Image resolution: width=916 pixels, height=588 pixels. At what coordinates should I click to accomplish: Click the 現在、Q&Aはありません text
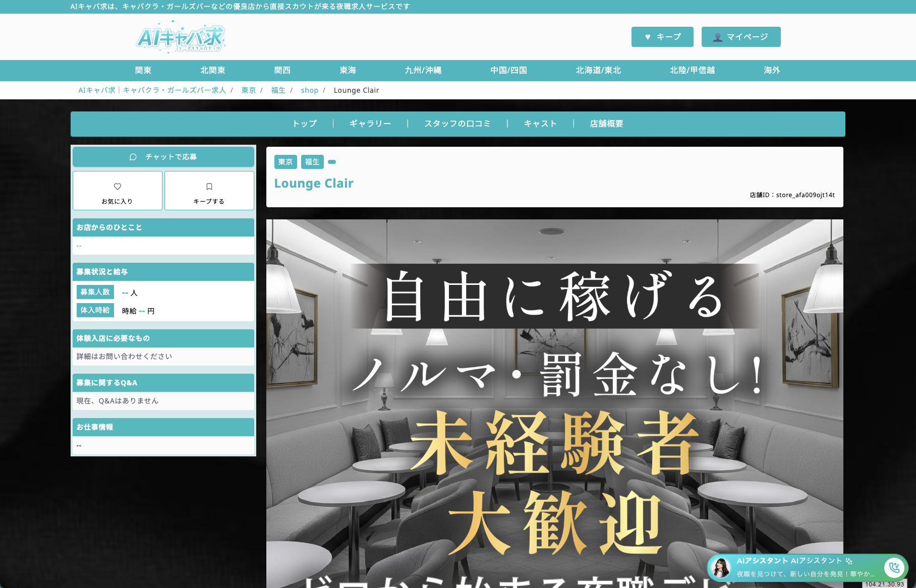(x=118, y=401)
